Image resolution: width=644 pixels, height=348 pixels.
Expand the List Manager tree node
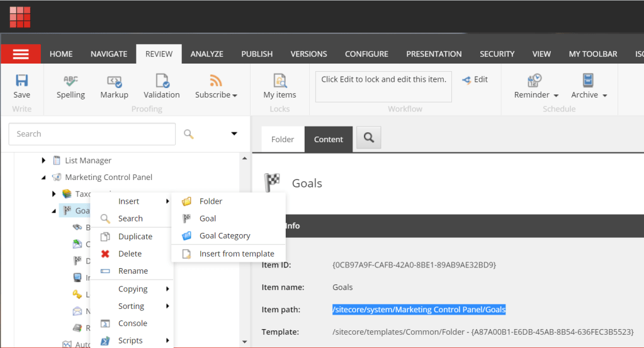pyautogui.click(x=43, y=160)
